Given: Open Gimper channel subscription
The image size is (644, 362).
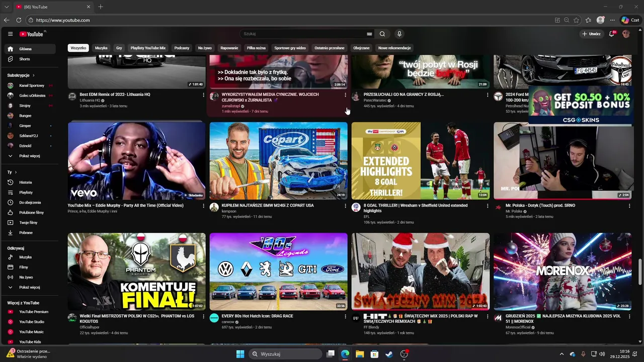Looking at the screenshot, I should click(31, 126).
